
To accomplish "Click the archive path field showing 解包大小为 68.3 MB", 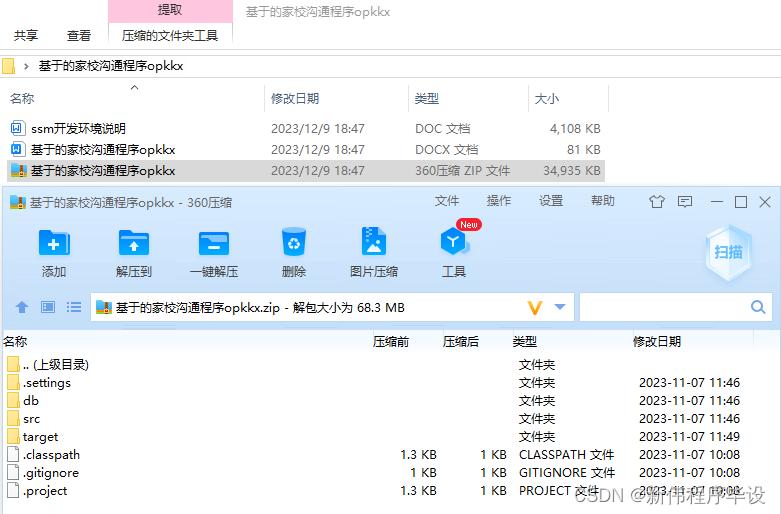I will [x=332, y=307].
